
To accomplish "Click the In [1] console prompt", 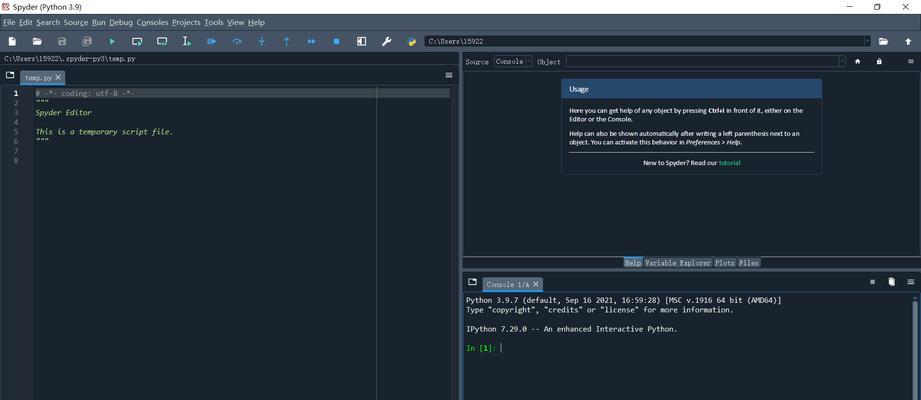I will click(481, 348).
